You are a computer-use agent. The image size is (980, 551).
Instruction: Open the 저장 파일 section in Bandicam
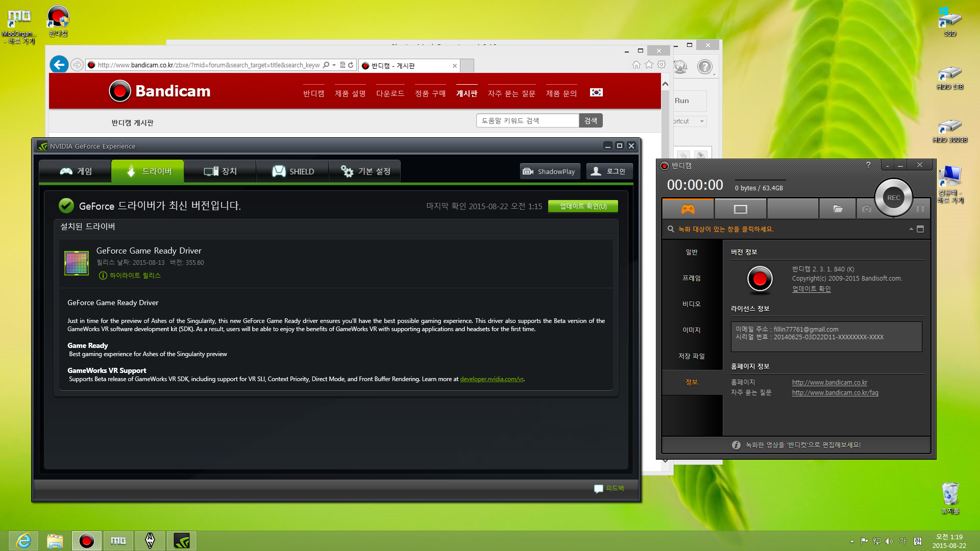pyautogui.click(x=692, y=356)
